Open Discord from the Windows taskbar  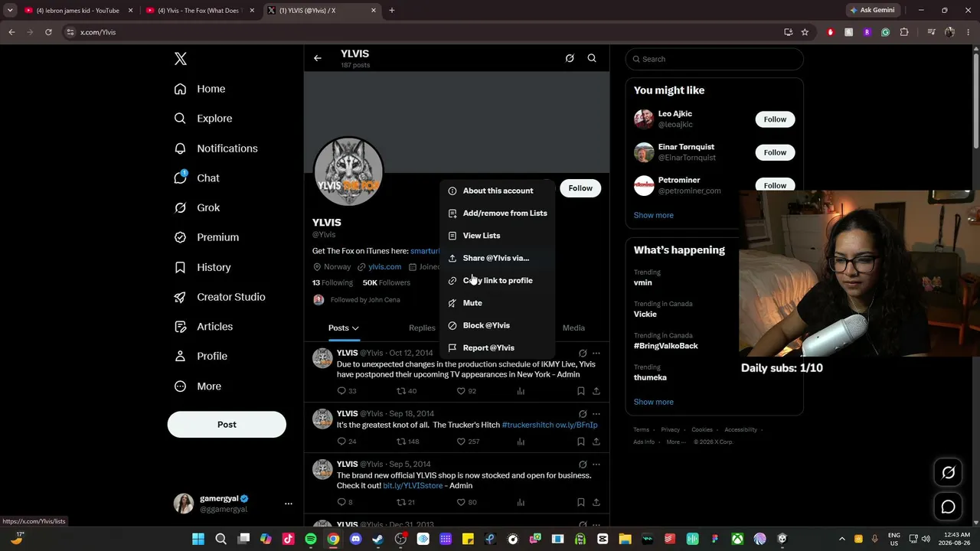pos(355,539)
